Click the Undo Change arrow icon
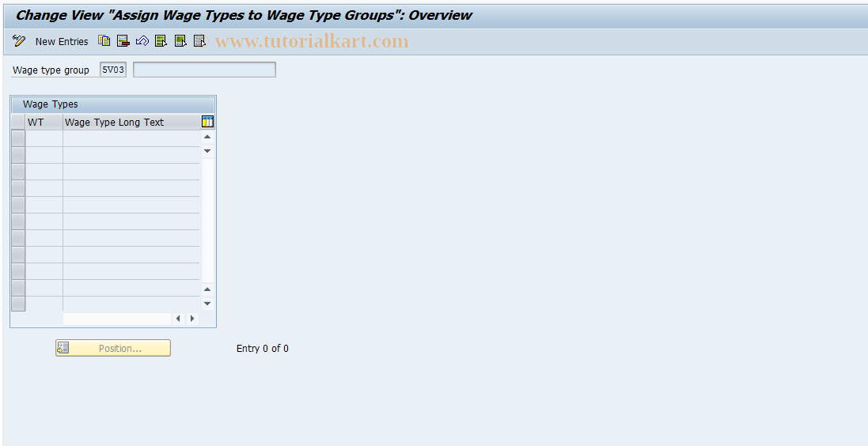Viewport: 868px width, 446px height. click(142, 41)
